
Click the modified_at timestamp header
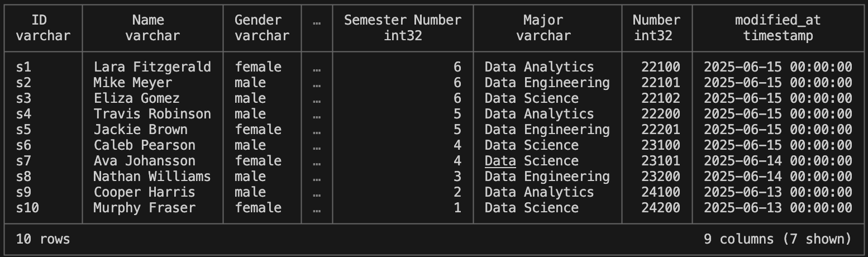pos(778,28)
